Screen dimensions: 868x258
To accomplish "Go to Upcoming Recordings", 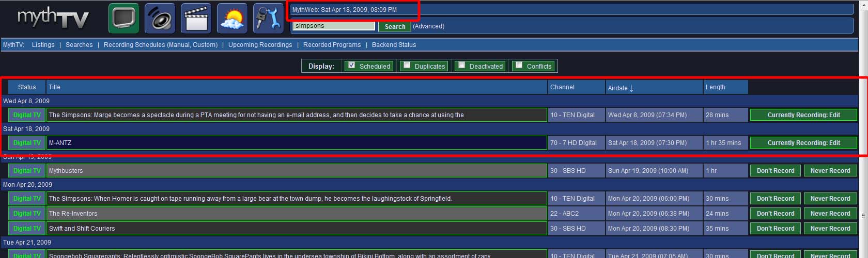I will [260, 45].
